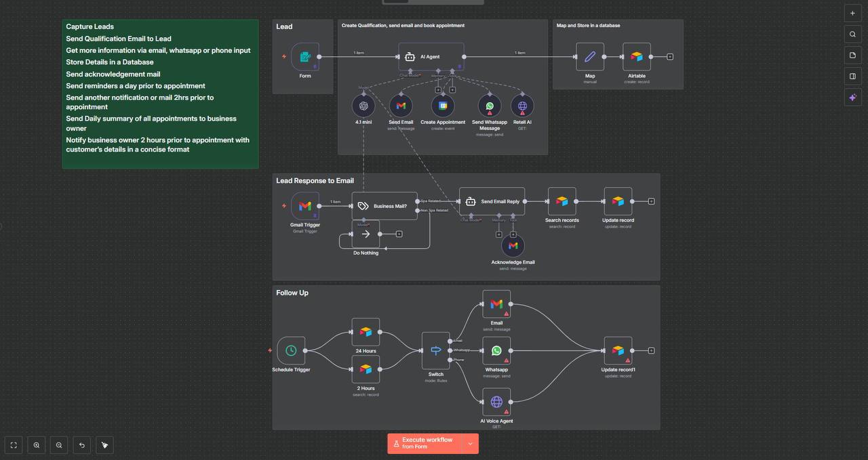Select 'Map and Store in a database' title
Viewport: 868px width, 460px height.
589,26
